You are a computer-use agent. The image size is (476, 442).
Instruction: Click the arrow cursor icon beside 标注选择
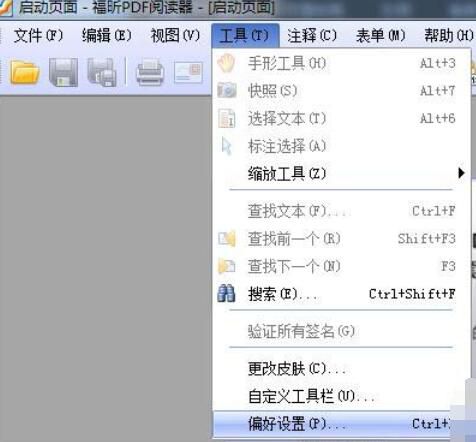[x=227, y=146]
